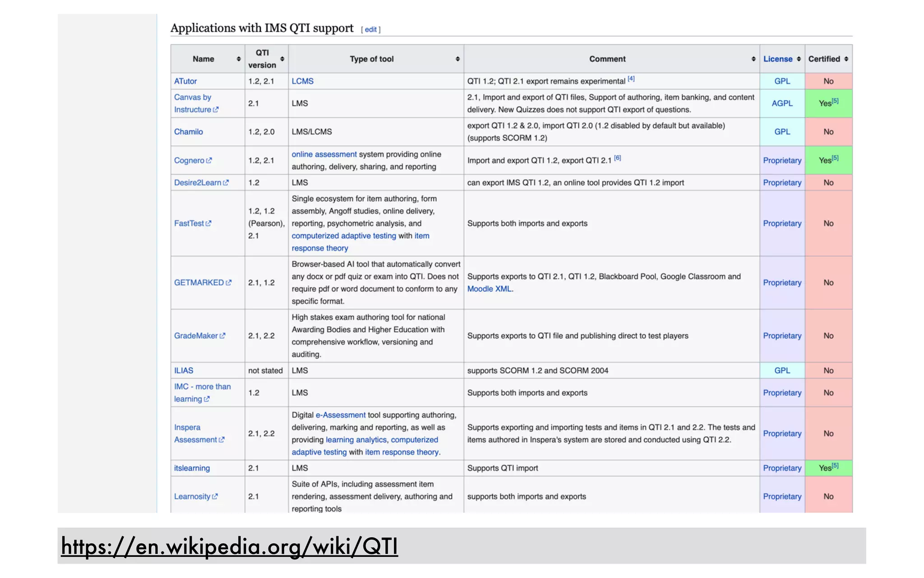Viewport: 924px width, 578px height.
Task: Open item response theory link in Inspera row
Action: 402,452
